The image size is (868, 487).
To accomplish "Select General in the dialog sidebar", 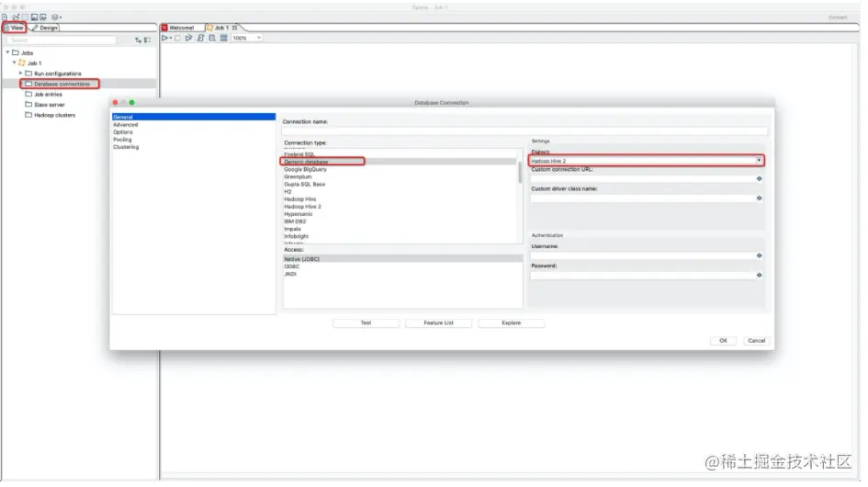I will pos(193,117).
